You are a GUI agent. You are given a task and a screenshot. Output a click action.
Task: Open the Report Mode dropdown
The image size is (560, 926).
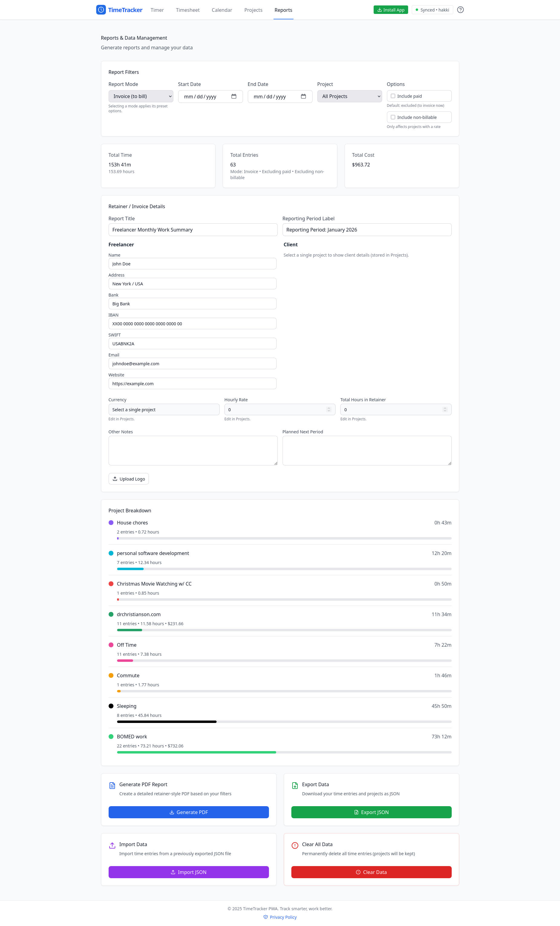coord(141,96)
